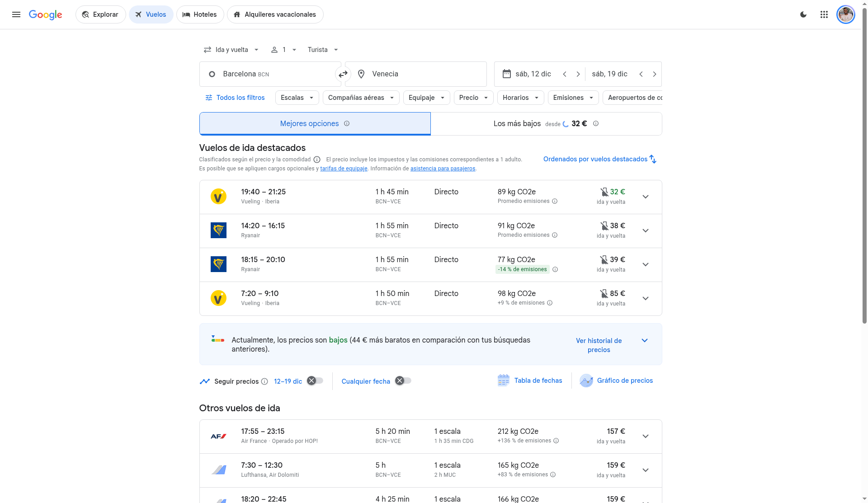The width and height of the screenshot is (868, 503).
Task: Click the Vueling logo on 19:40 flight
Action: [x=218, y=197]
